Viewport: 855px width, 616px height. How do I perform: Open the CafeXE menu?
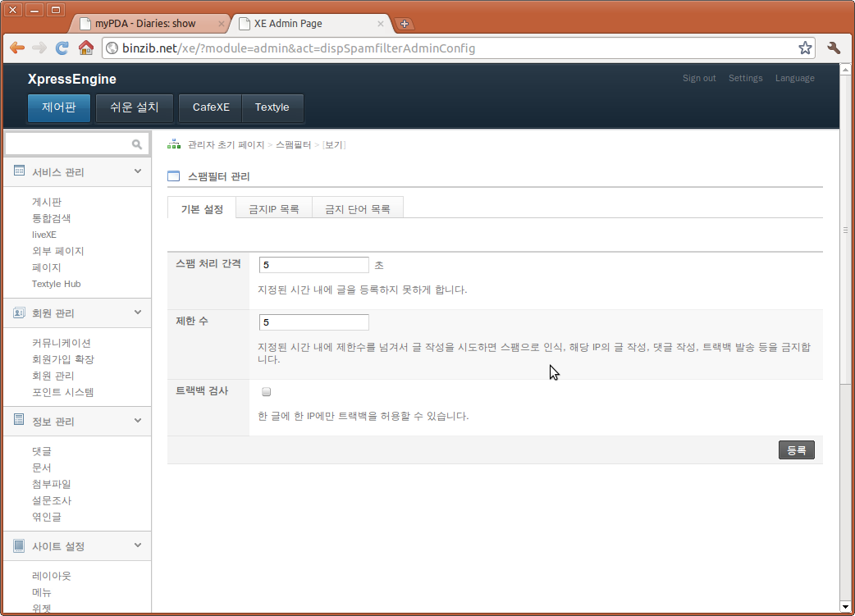point(211,107)
